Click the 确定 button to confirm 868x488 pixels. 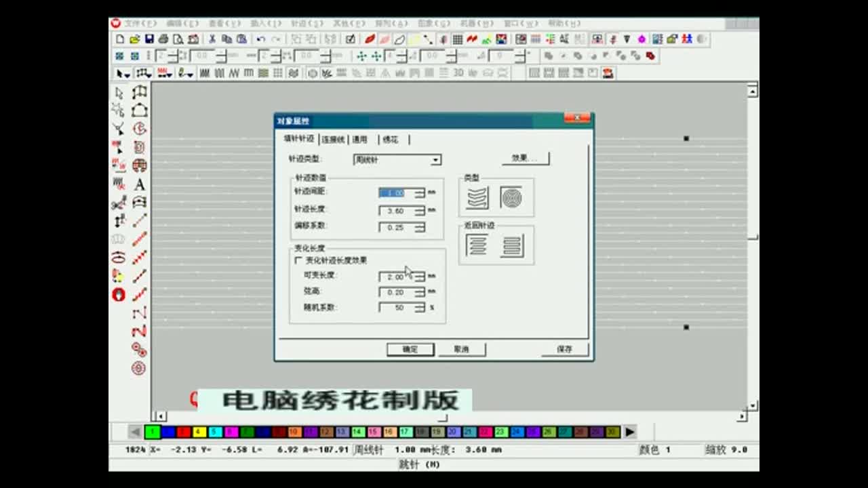coord(410,349)
